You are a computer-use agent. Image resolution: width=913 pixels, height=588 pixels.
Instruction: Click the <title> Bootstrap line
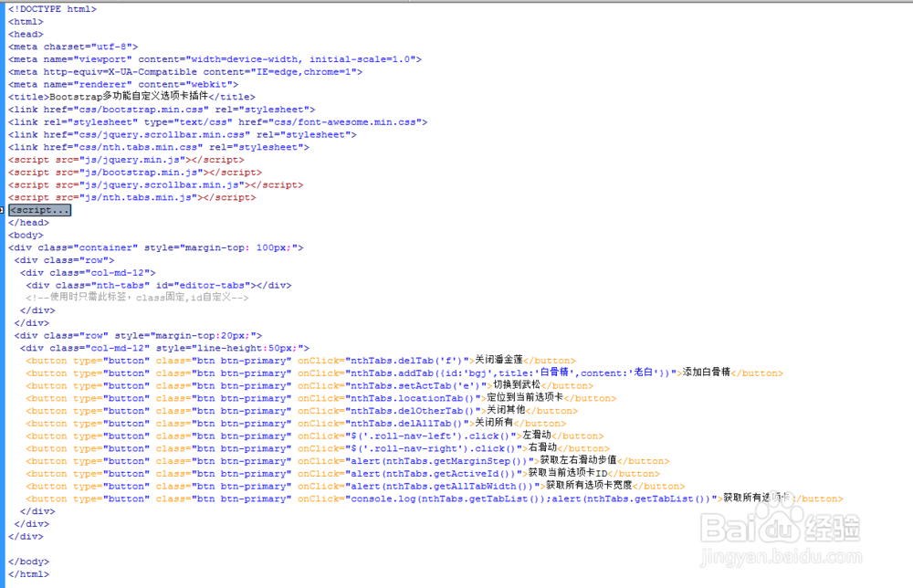[x=131, y=97]
